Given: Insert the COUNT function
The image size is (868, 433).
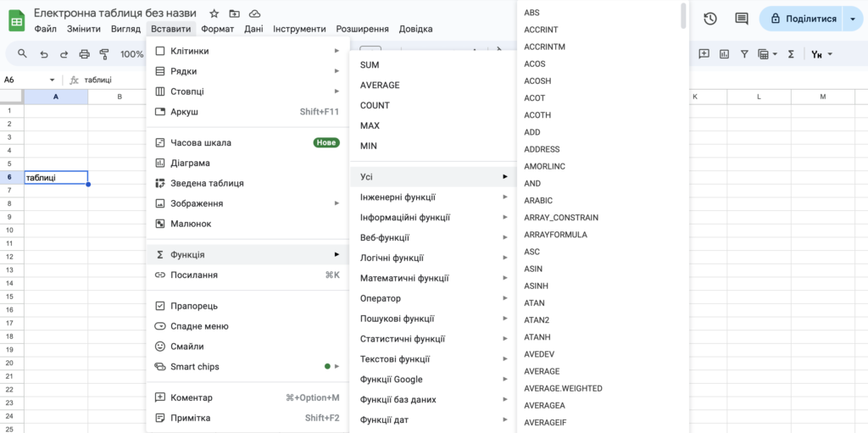Looking at the screenshot, I should click(433, 105).
